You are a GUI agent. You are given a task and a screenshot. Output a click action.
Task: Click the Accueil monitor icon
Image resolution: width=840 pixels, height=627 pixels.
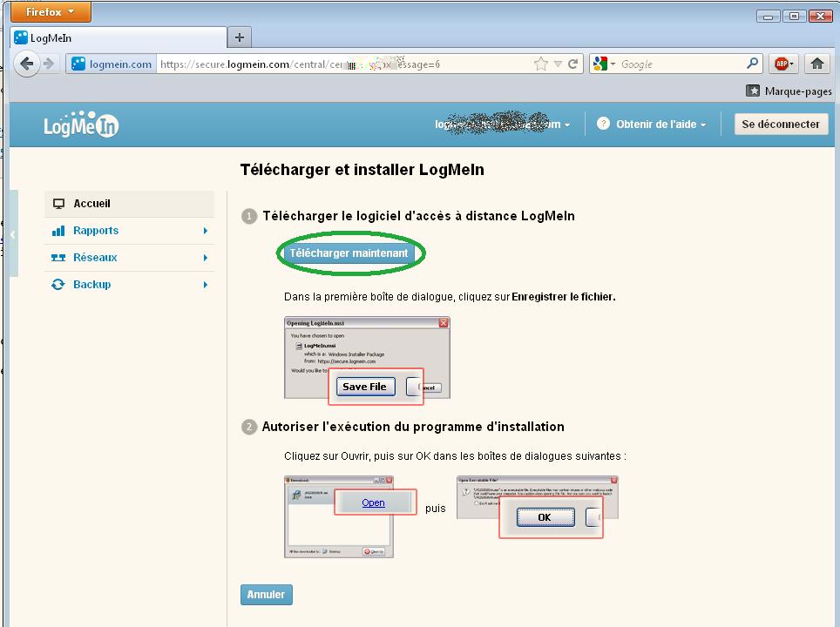[x=58, y=204]
